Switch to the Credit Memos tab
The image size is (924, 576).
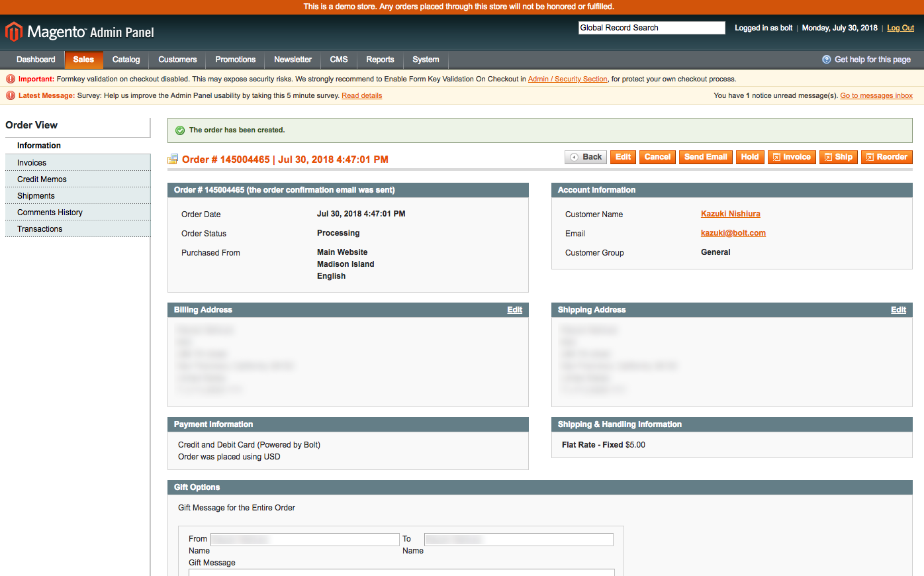78,179
